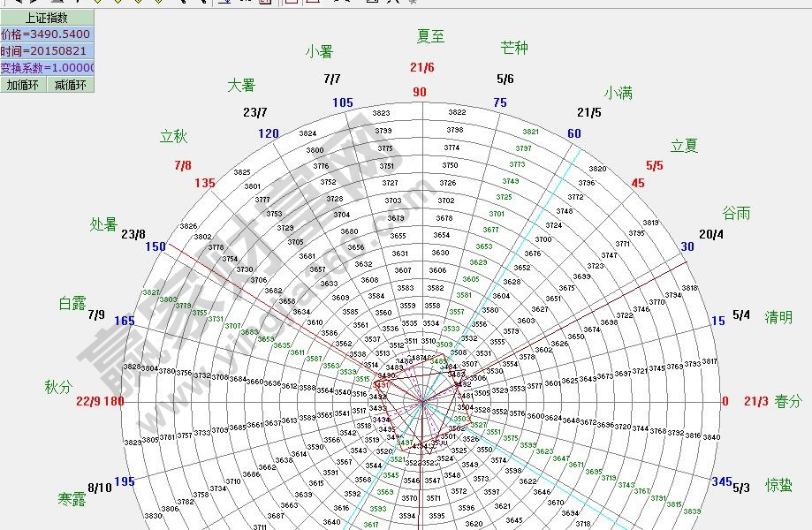Click the 立秋 solar term label

(x=174, y=137)
